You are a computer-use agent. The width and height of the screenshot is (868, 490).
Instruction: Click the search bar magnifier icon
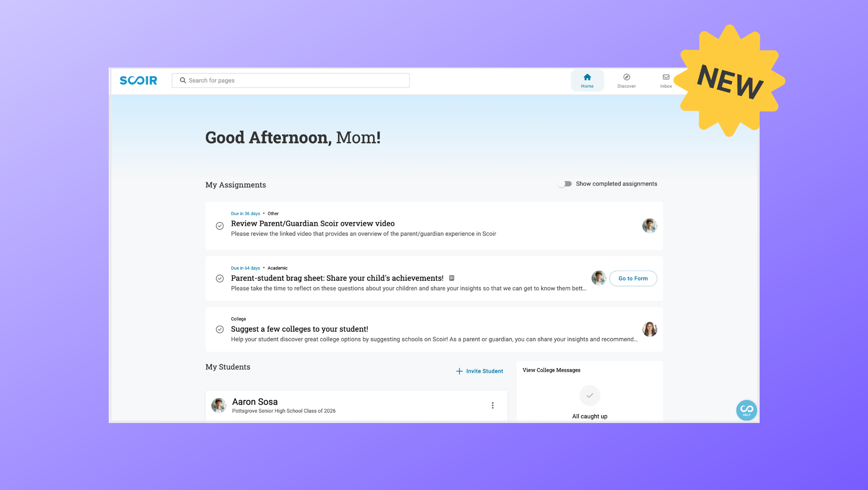click(x=183, y=80)
